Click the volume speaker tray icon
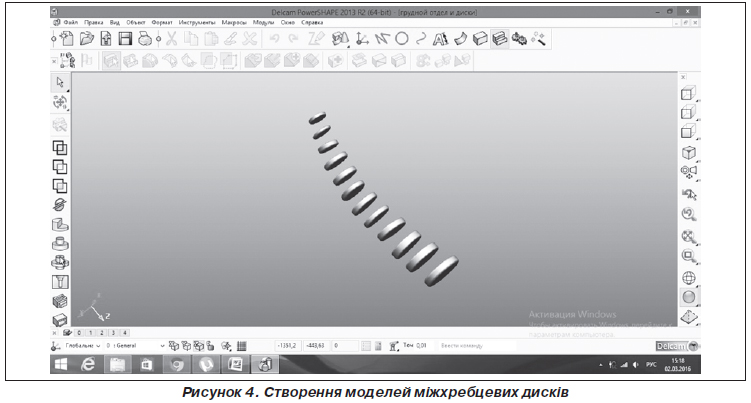 [x=636, y=365]
